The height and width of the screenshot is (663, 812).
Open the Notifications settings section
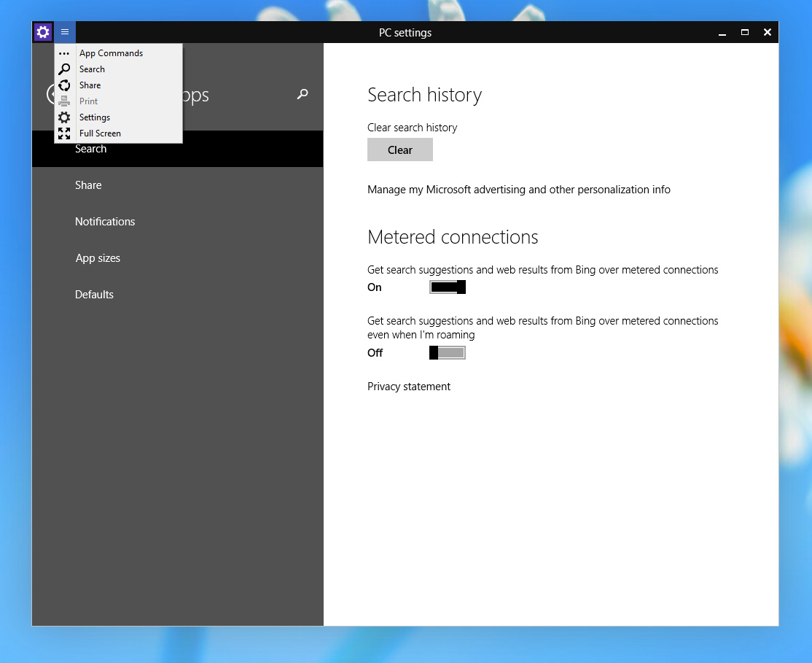(x=105, y=221)
